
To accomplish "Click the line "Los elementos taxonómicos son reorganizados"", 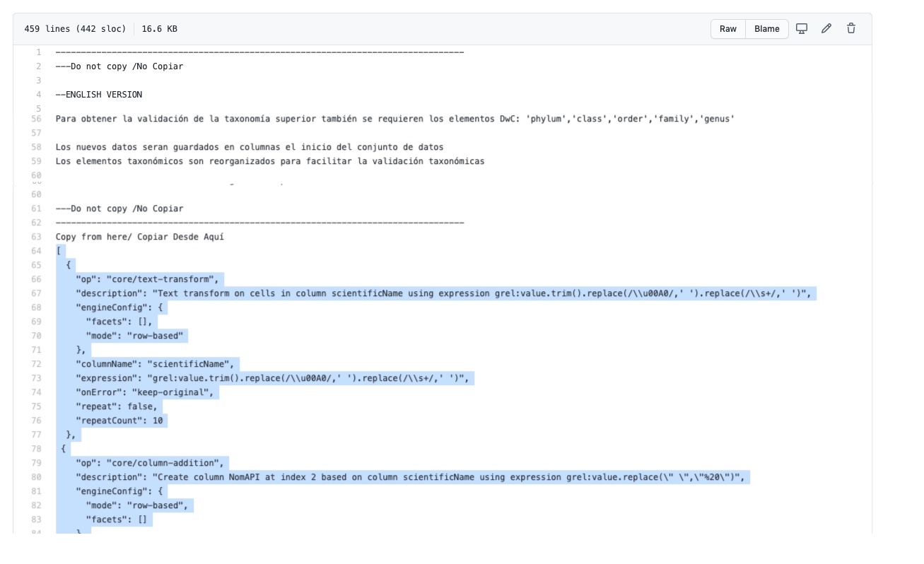I will click(x=270, y=161).
